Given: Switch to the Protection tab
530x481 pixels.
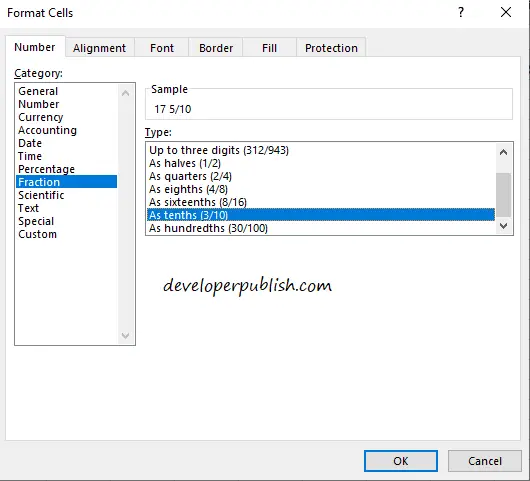Looking at the screenshot, I should click(x=331, y=48).
